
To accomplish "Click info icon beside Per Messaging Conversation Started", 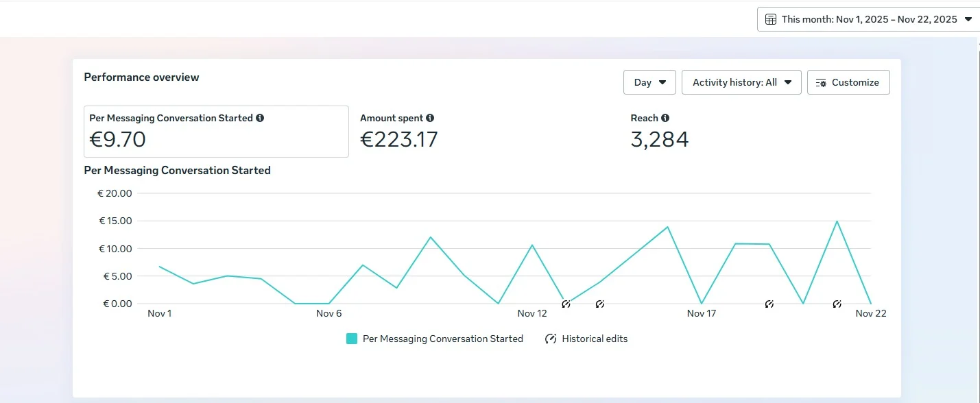I will pyautogui.click(x=260, y=118).
